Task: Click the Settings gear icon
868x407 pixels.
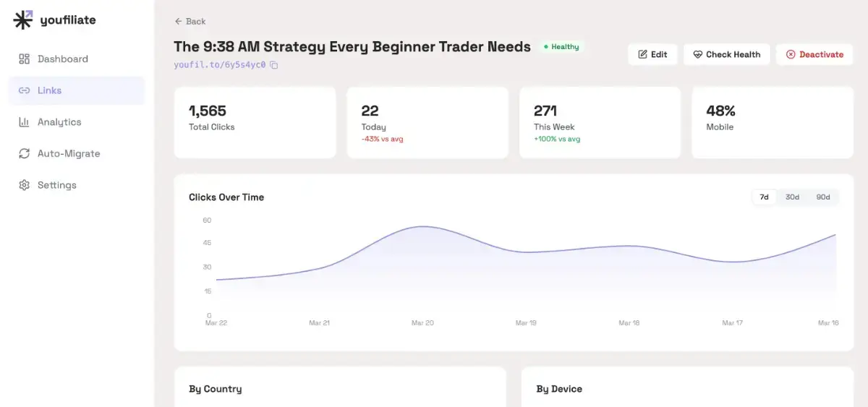Action: (x=24, y=185)
